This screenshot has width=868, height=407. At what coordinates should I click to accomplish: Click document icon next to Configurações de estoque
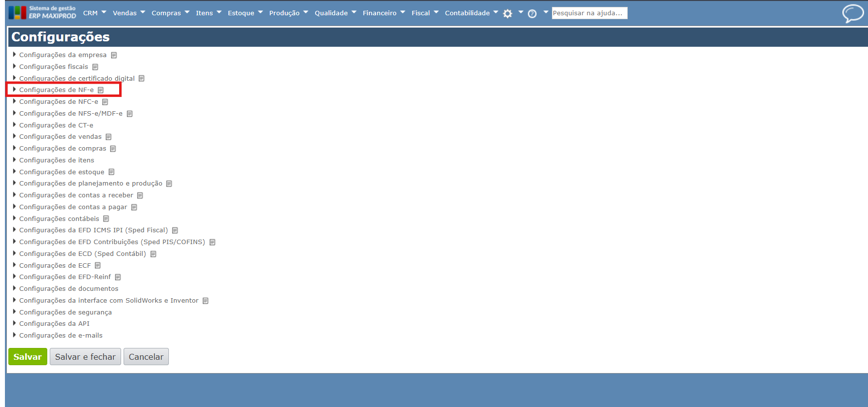point(111,172)
